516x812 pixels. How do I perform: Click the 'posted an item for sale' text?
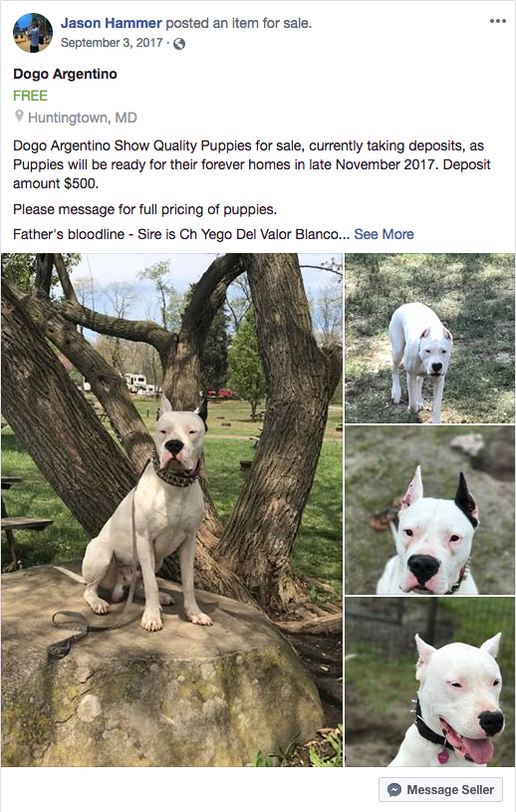(239, 23)
